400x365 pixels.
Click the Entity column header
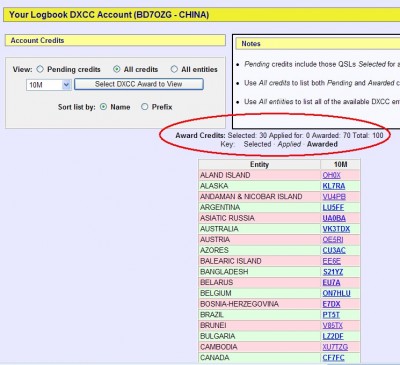tap(259, 164)
